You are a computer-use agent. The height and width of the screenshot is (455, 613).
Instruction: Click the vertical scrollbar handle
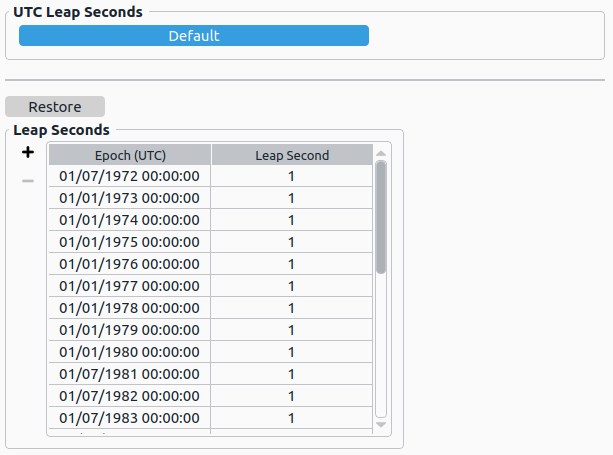(381, 217)
